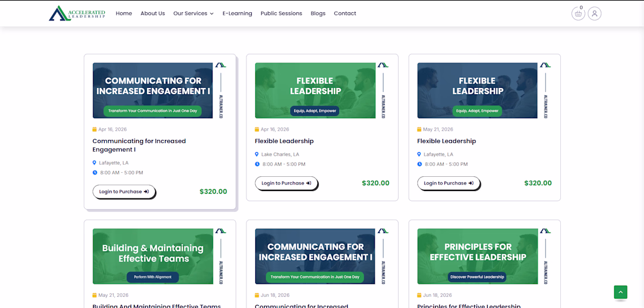Image resolution: width=644 pixels, height=308 pixels.
Task: Go to the Home page
Action: 124,13
